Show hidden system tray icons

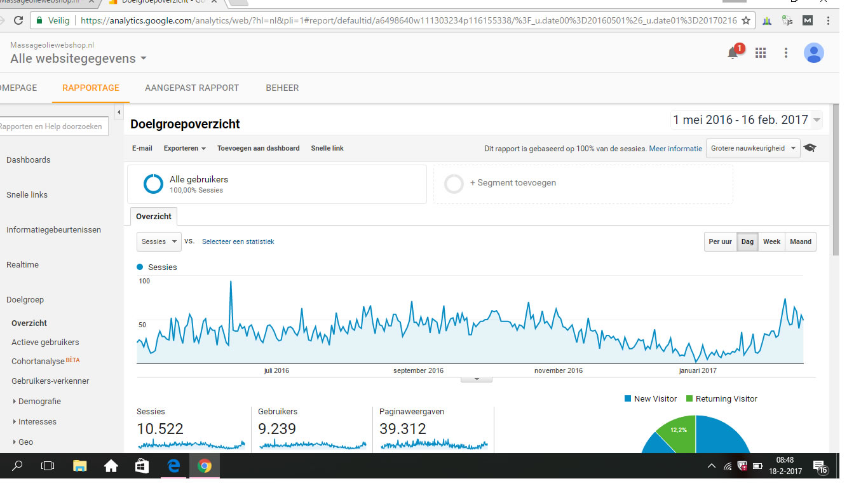[711, 466]
